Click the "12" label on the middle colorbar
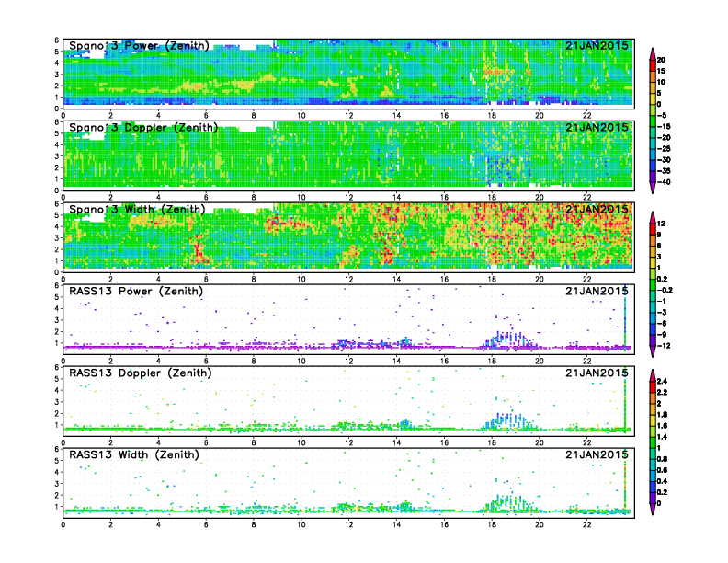The image size is (728, 563). [x=661, y=224]
